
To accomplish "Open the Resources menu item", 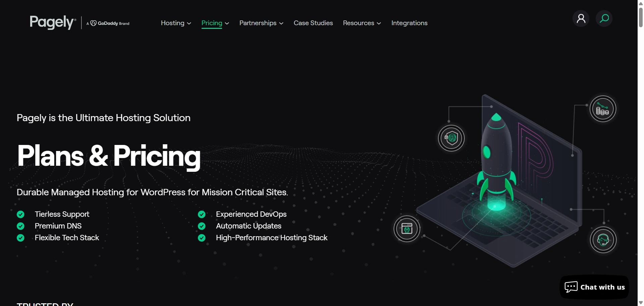I will point(359,23).
